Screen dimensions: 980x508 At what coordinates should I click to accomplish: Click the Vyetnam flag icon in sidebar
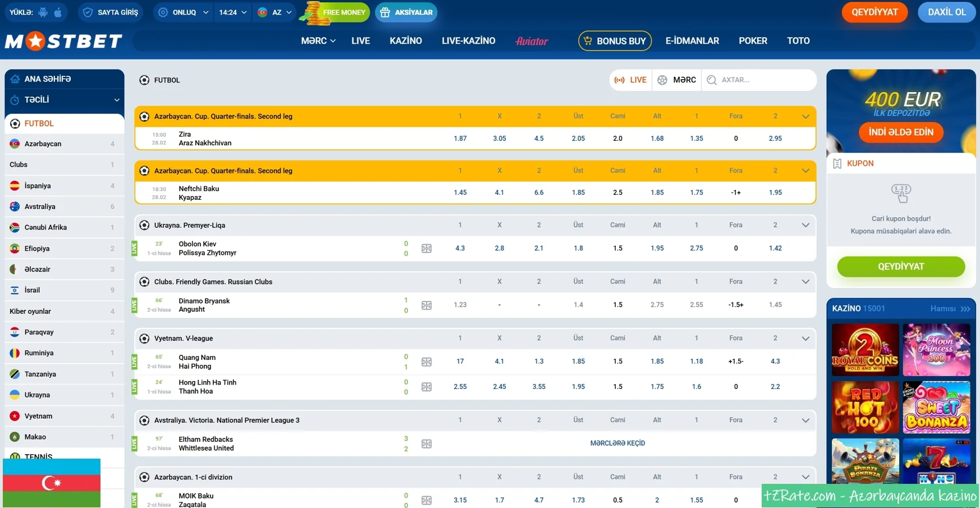pos(15,416)
